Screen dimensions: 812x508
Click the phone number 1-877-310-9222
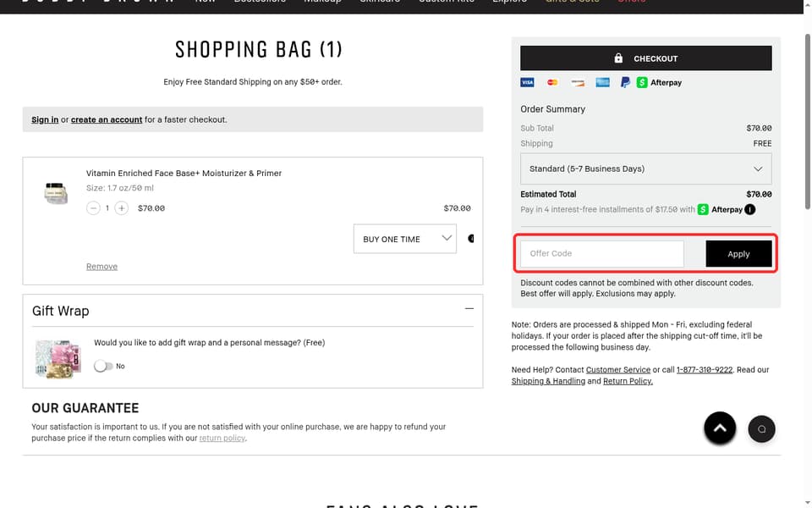tap(705, 370)
